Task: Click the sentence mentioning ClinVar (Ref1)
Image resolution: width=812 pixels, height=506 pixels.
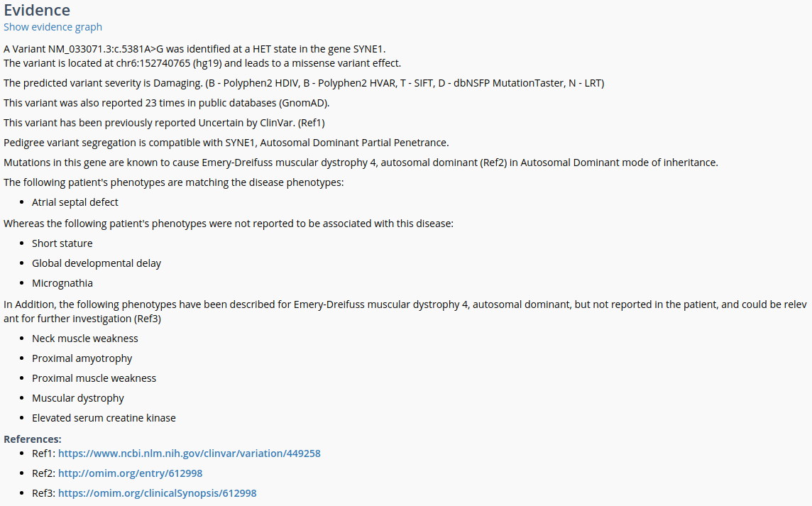Action: pos(164,123)
